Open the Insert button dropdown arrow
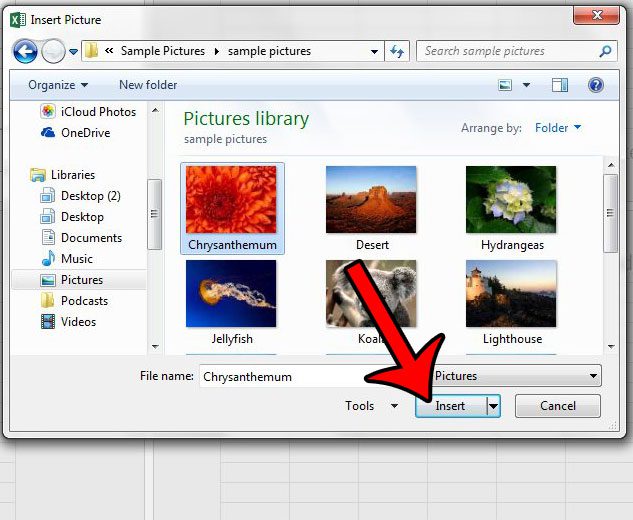Viewport: 633px width, 520px height. (494, 406)
